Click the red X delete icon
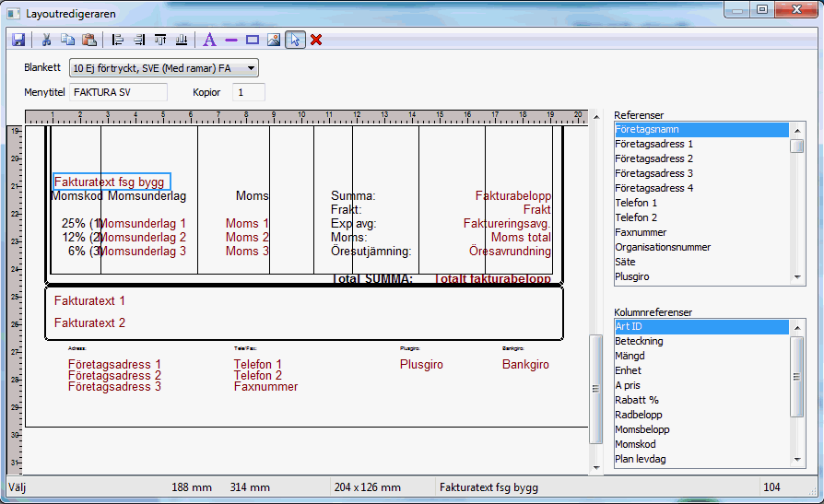 (316, 40)
